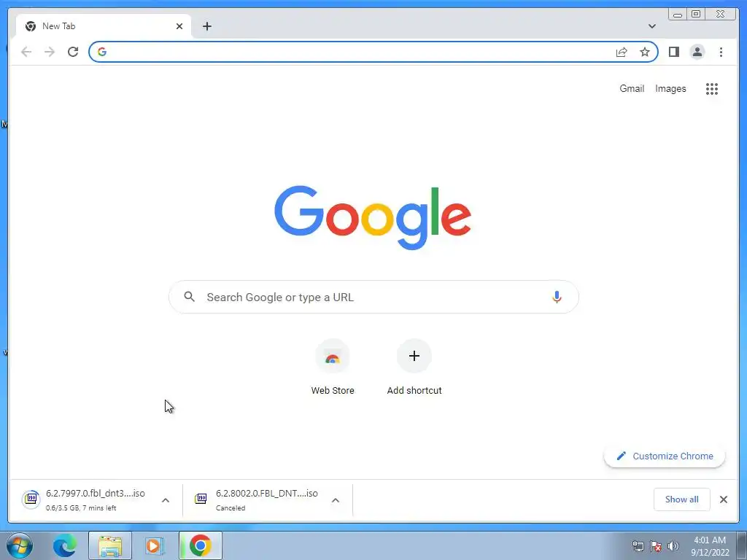Open the Google apps grid
The image size is (747, 560).
[x=712, y=89]
